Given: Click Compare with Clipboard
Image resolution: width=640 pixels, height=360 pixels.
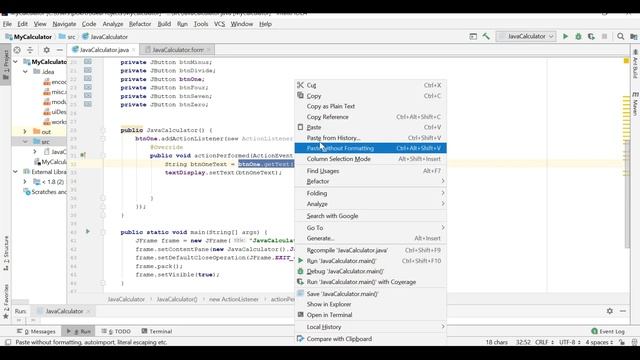Looking at the screenshot, I should coord(371,339).
